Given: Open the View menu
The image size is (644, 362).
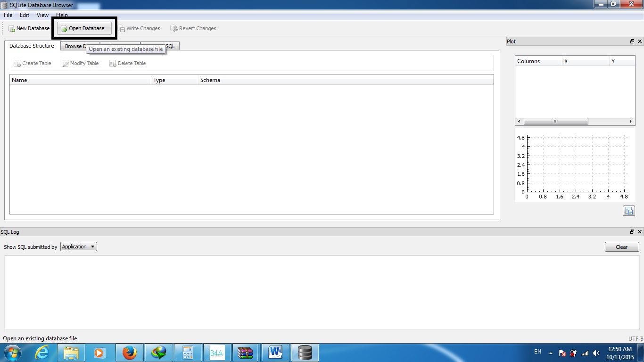Looking at the screenshot, I should [x=42, y=15].
